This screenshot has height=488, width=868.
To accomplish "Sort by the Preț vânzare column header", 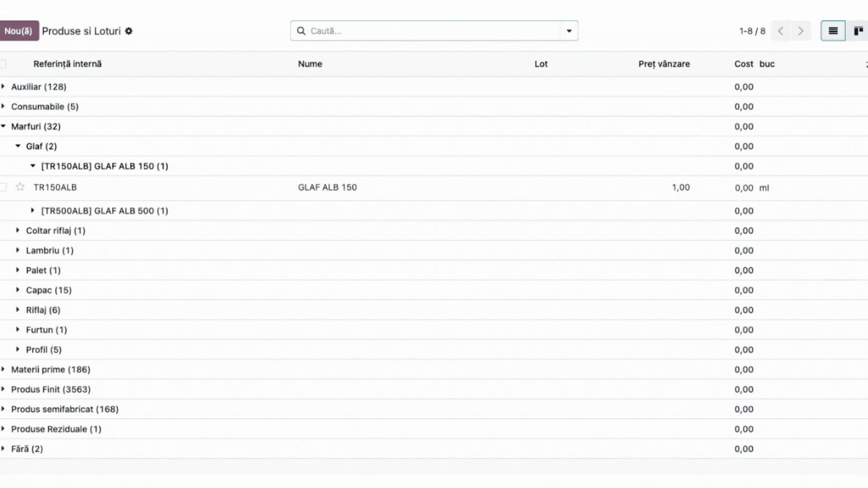I will (x=664, y=64).
